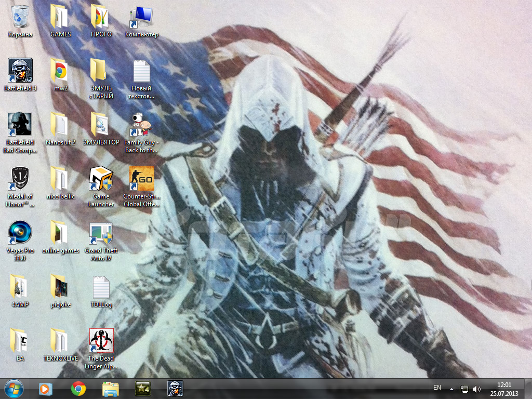Open the Battlefield 3 taskbar icon
The height and width of the screenshot is (399, 532).
tap(175, 389)
